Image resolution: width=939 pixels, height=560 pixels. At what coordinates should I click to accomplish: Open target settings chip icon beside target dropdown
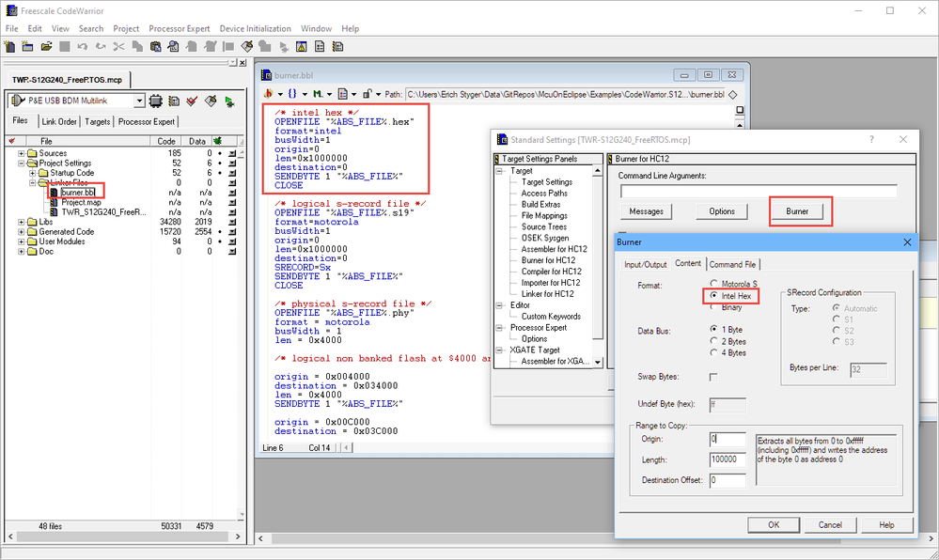156,101
